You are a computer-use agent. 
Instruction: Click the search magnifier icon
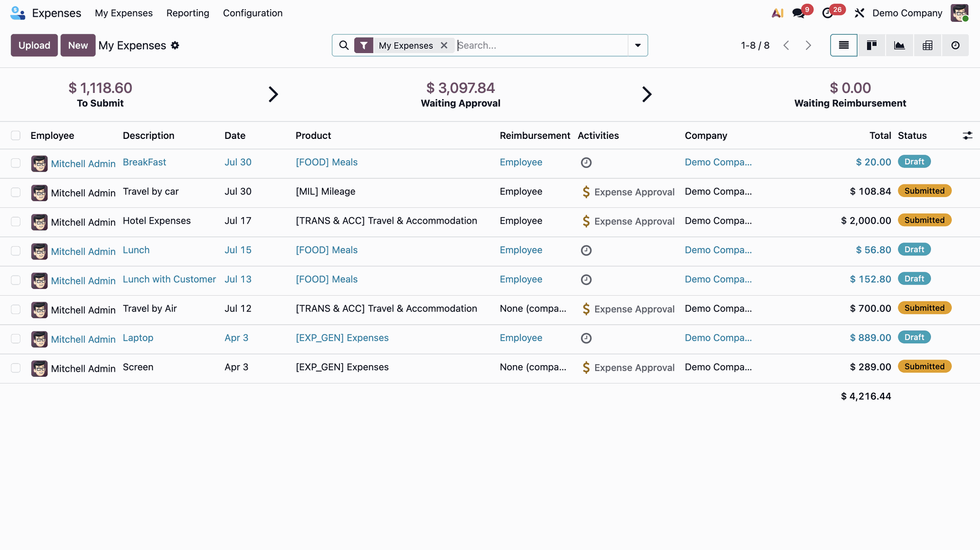(x=344, y=45)
